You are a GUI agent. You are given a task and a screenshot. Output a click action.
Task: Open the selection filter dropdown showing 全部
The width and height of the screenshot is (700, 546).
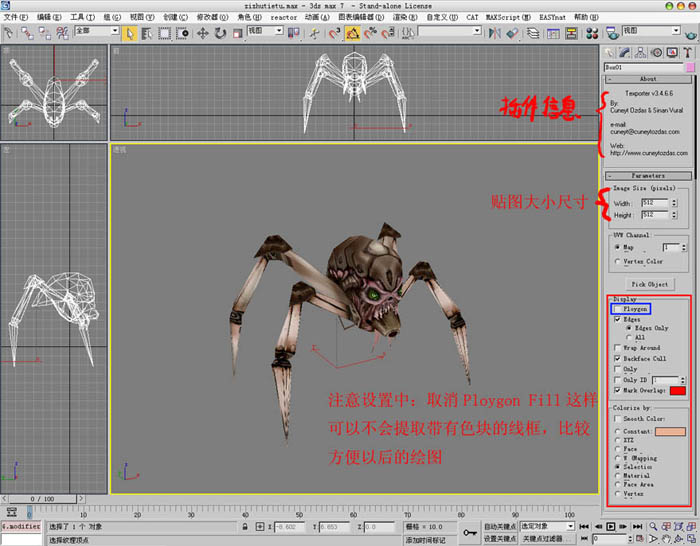(x=97, y=30)
